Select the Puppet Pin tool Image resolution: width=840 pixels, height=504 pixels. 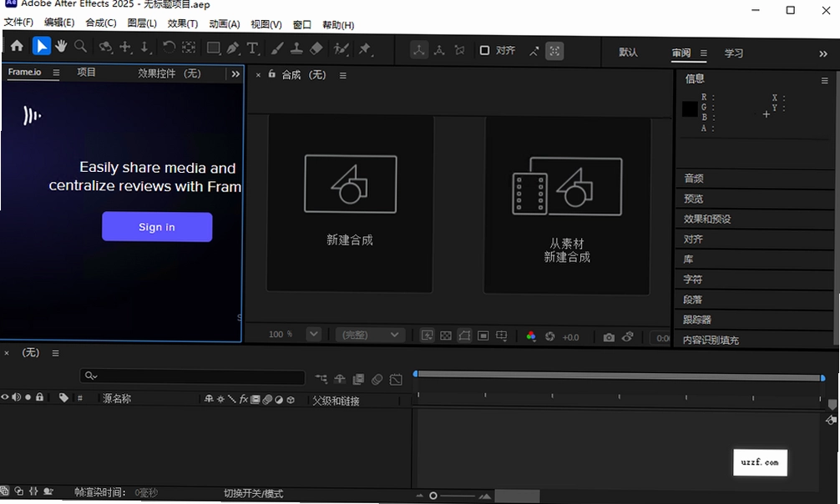point(365,49)
